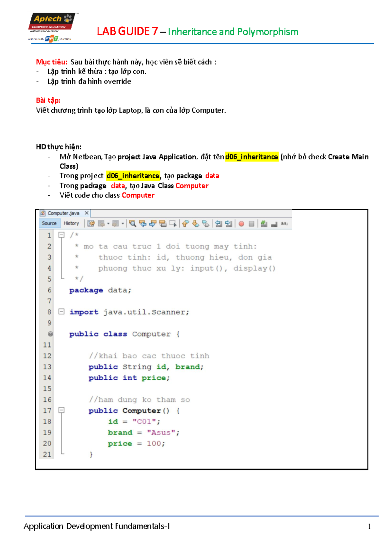Screen dimensions: 392x554
Task: Click the Last Edit toolbar icon
Action: tap(91, 223)
